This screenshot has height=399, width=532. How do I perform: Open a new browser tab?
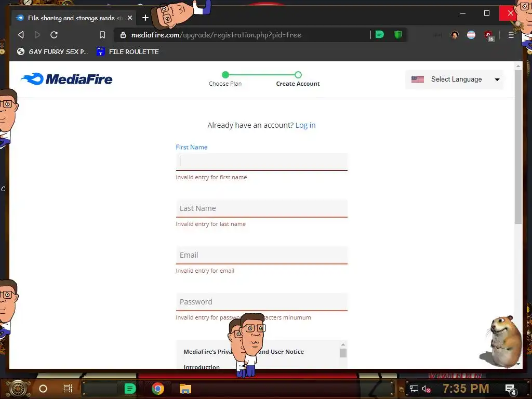coord(145,18)
